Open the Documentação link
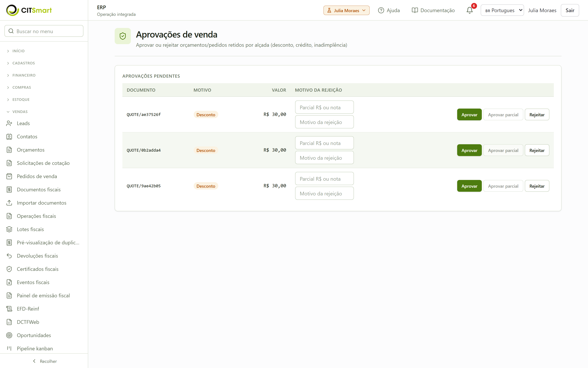 pos(433,10)
